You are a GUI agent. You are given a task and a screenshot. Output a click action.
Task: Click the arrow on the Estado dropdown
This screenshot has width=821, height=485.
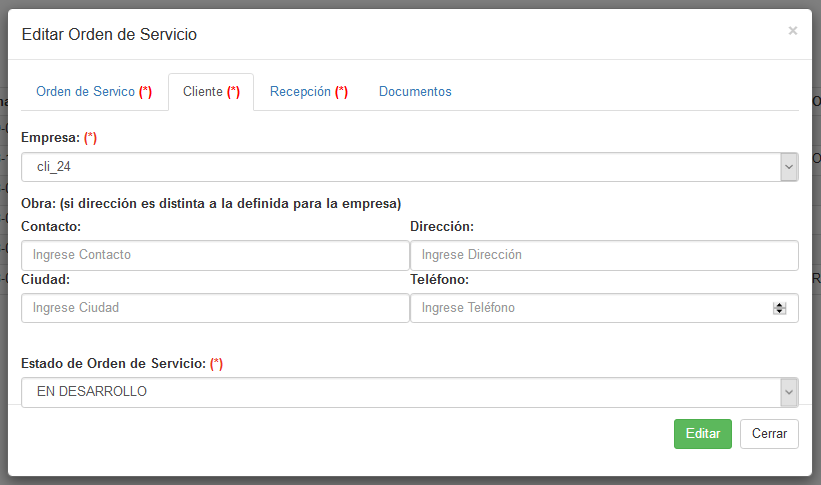click(789, 392)
